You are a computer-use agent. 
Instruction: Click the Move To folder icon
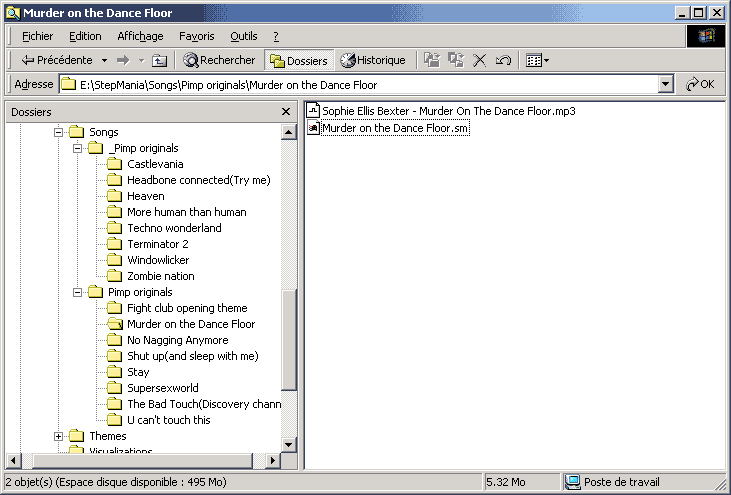[x=432, y=60]
